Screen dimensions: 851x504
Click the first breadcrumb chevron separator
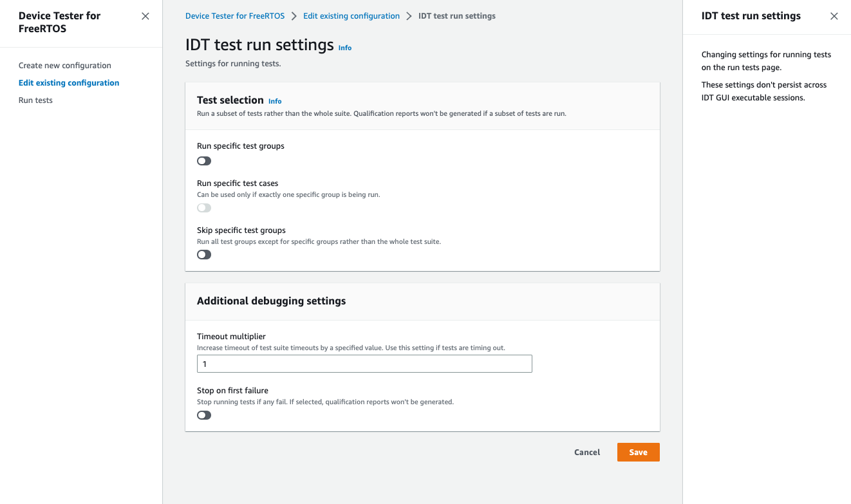click(x=294, y=15)
